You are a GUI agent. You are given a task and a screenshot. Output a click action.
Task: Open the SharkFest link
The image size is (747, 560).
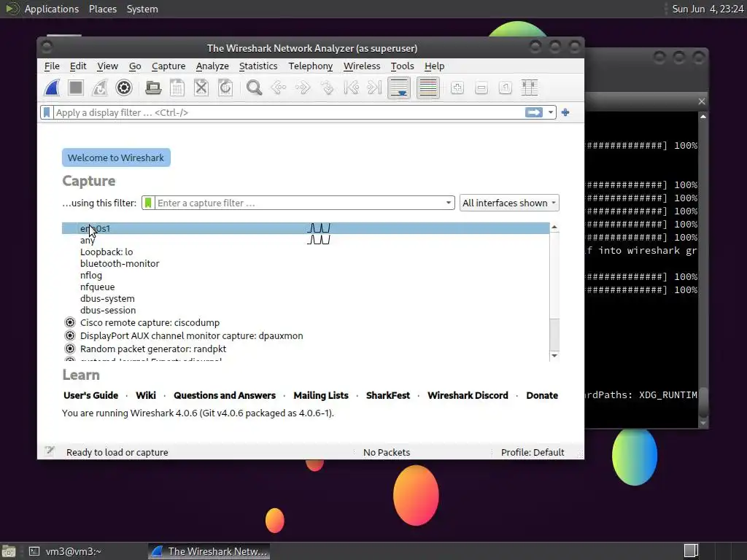[388, 395]
